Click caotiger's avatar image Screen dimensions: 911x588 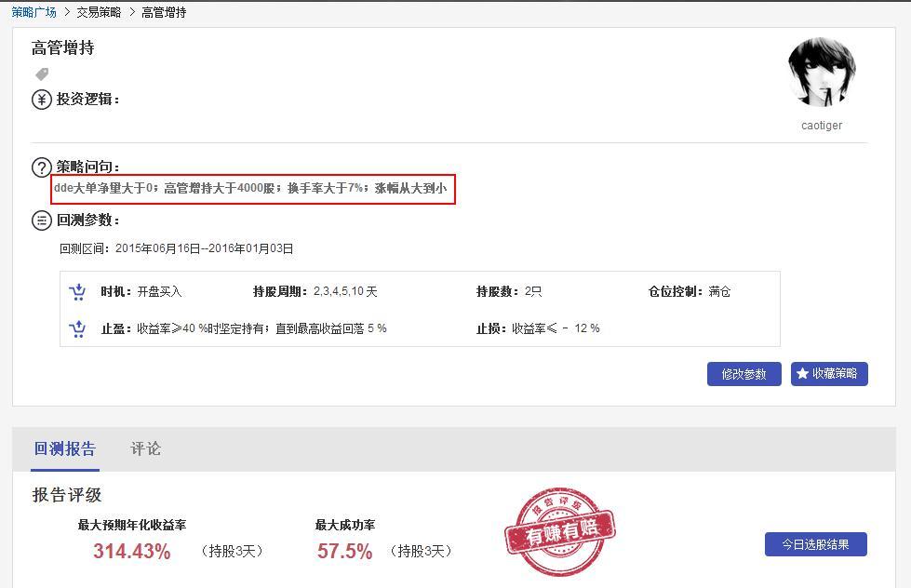tap(821, 70)
